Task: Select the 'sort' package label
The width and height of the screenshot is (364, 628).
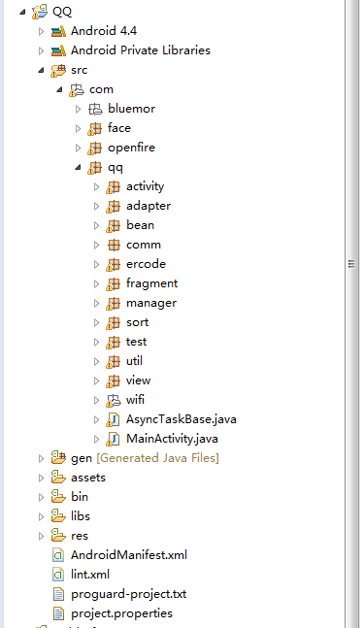Action: tap(138, 322)
